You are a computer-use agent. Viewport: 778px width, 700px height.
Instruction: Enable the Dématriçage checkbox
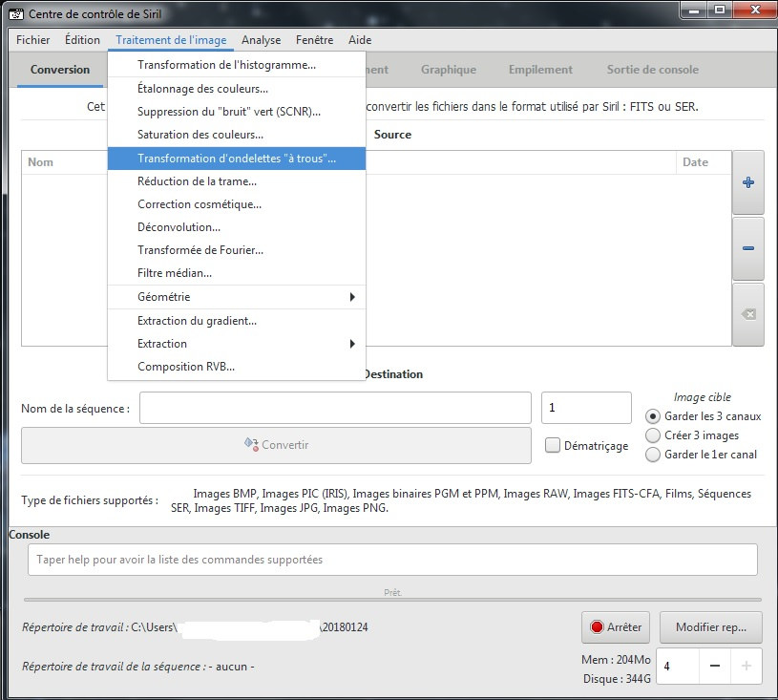[x=553, y=445]
